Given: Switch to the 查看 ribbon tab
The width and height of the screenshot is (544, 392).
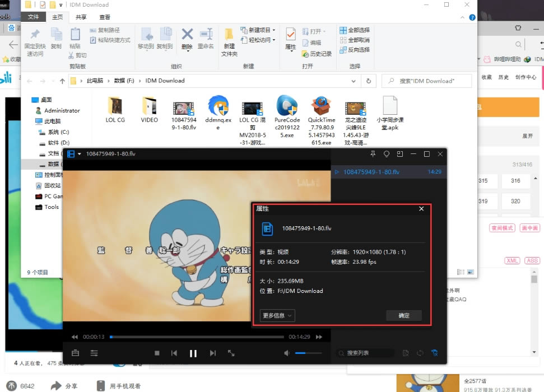Looking at the screenshot, I should point(104,17).
